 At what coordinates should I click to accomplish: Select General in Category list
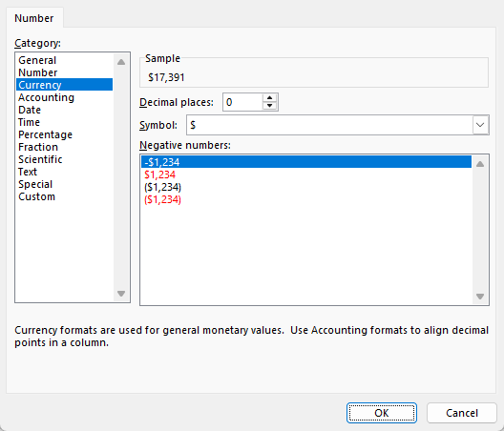pos(64,60)
